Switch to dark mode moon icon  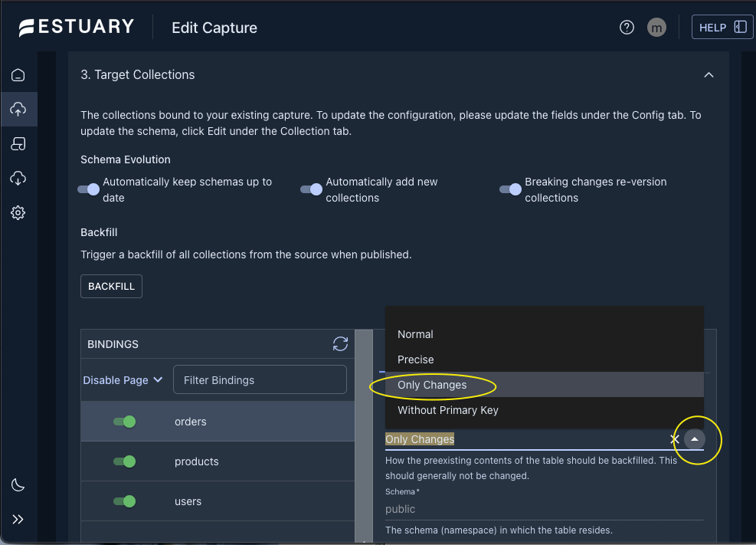click(x=18, y=484)
